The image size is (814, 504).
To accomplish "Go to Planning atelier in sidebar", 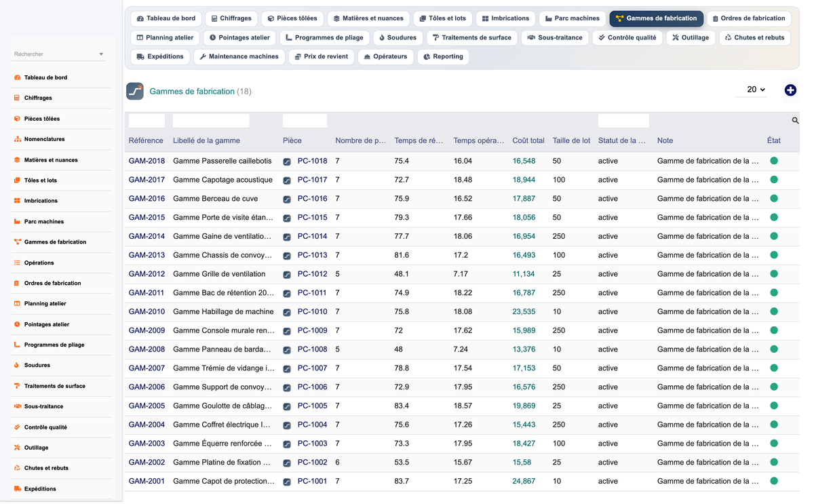I will point(45,304).
